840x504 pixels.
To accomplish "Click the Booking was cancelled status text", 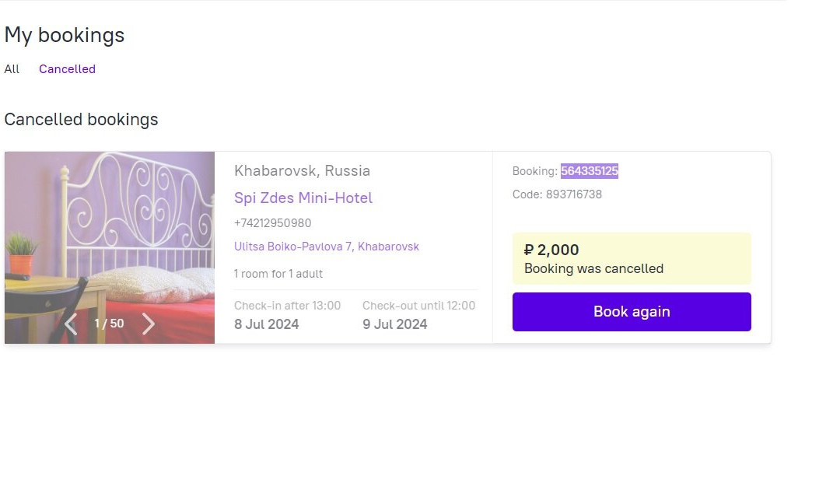I will 593,269.
